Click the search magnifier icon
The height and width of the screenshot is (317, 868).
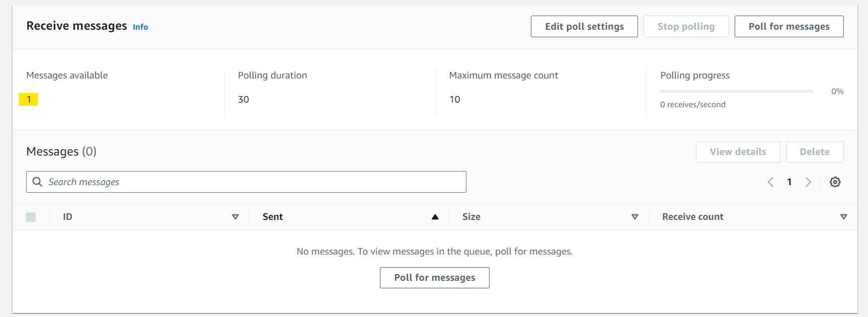click(37, 182)
